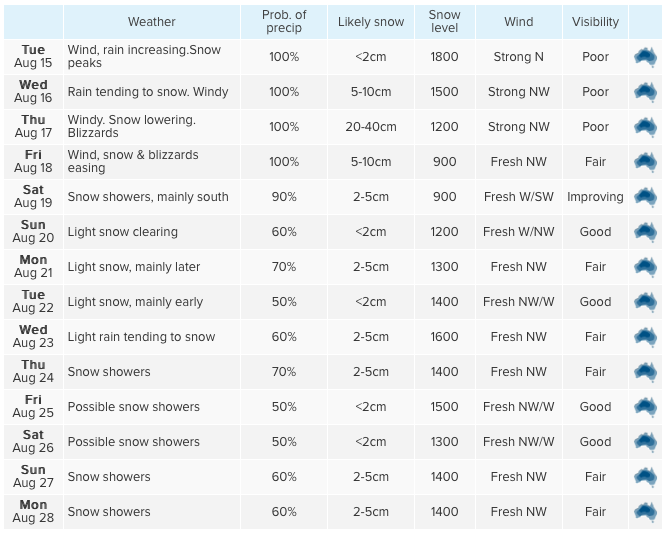Click the Prob. of precip column header
This screenshot has height=535, width=671.
[x=284, y=22]
